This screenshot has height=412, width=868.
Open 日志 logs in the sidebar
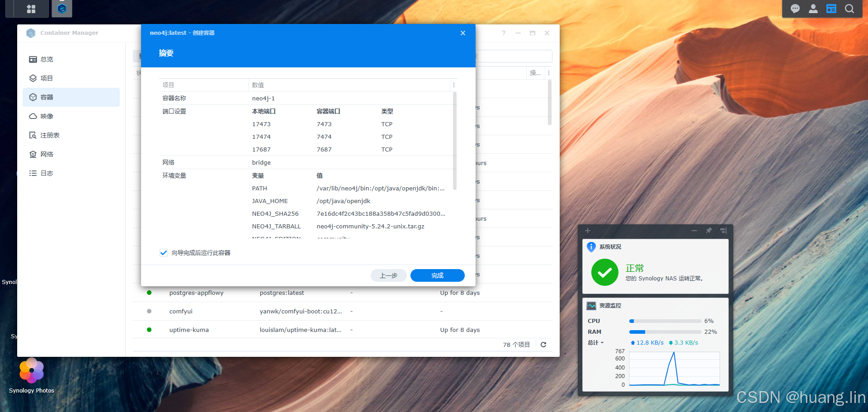click(x=71, y=173)
